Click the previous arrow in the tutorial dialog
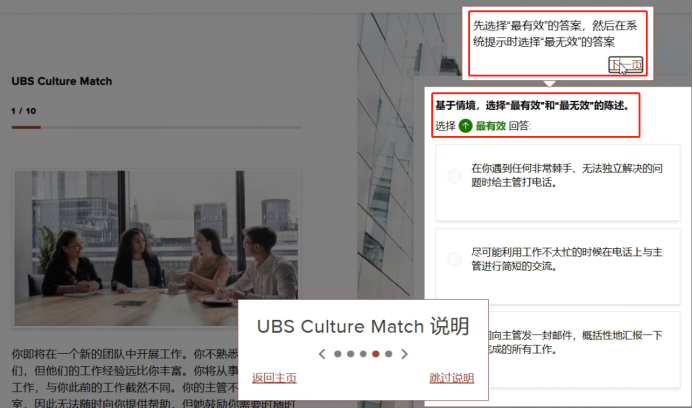The width and height of the screenshot is (693, 408). point(322,354)
